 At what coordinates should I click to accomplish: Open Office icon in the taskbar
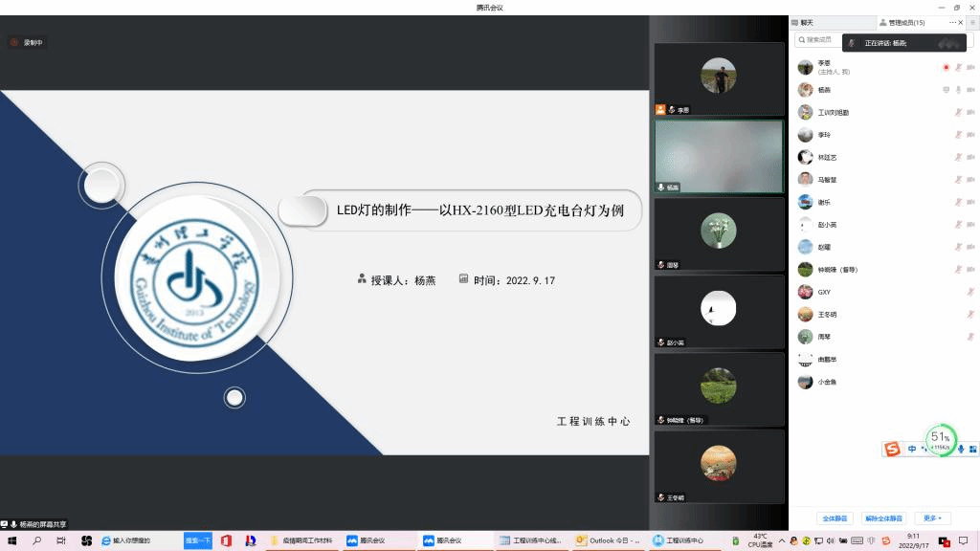point(226,540)
